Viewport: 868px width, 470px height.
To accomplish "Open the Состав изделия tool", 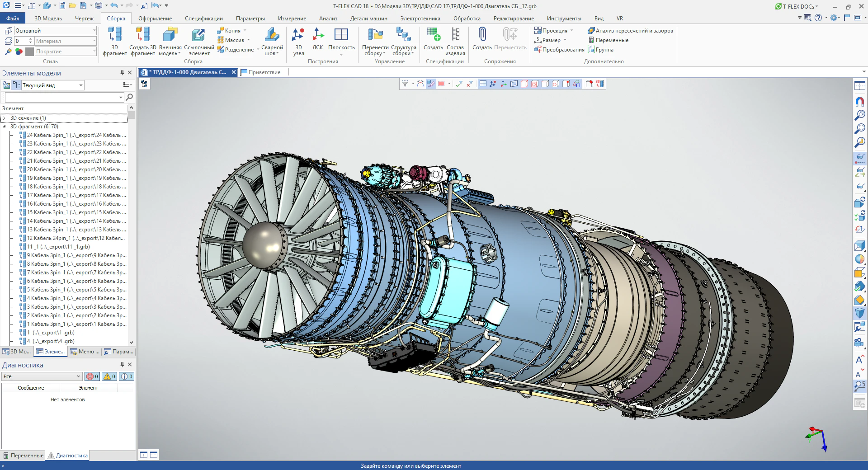I will 455,35.
